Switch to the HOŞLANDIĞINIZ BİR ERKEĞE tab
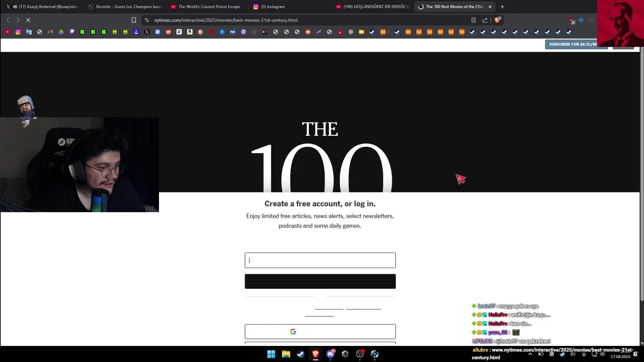 point(372,7)
